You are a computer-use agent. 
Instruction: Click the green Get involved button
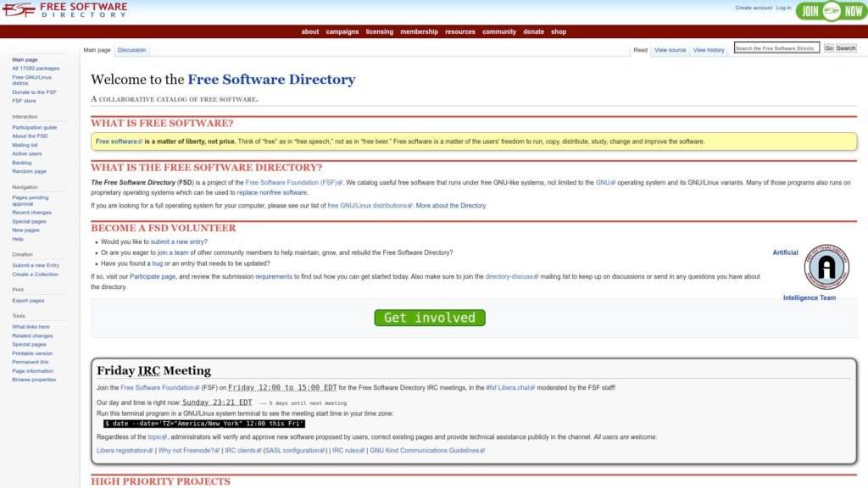[430, 318]
